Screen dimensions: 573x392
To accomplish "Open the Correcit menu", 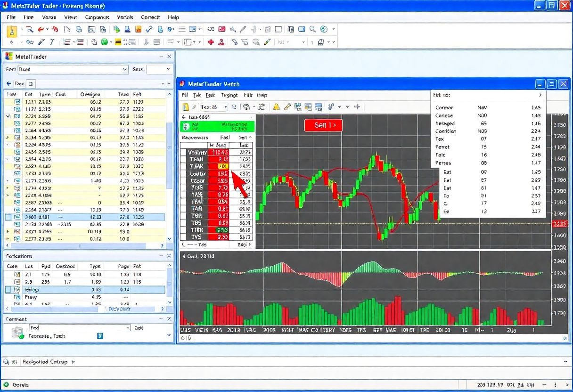I will coord(150,17).
